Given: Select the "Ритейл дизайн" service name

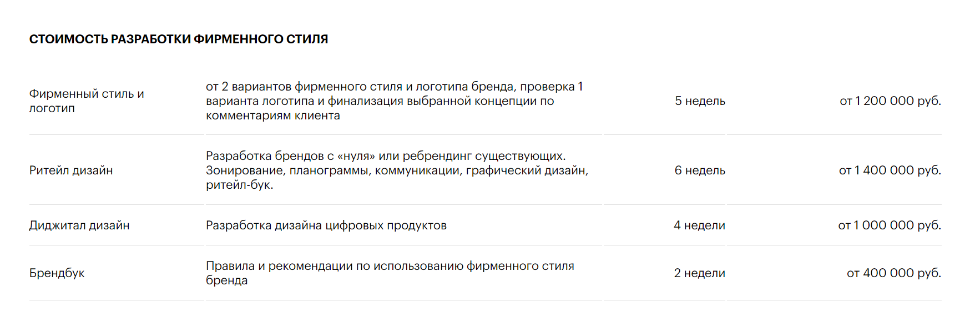Looking at the screenshot, I should click(71, 170).
